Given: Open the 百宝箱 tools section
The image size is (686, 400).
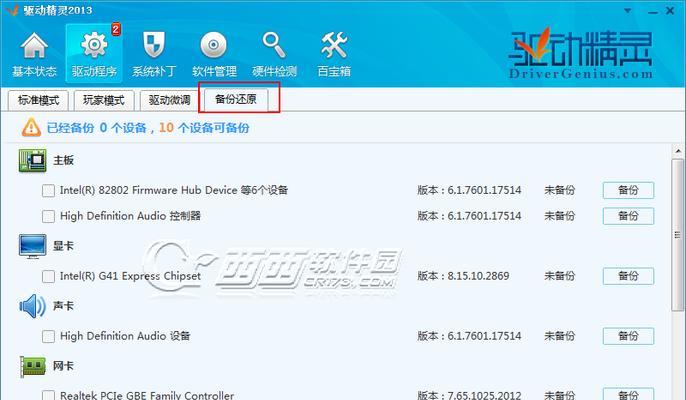Looking at the screenshot, I should tap(334, 54).
